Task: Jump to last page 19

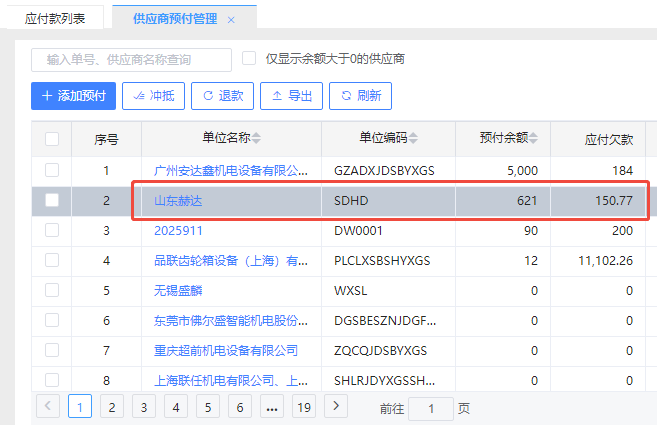Action: click(304, 406)
